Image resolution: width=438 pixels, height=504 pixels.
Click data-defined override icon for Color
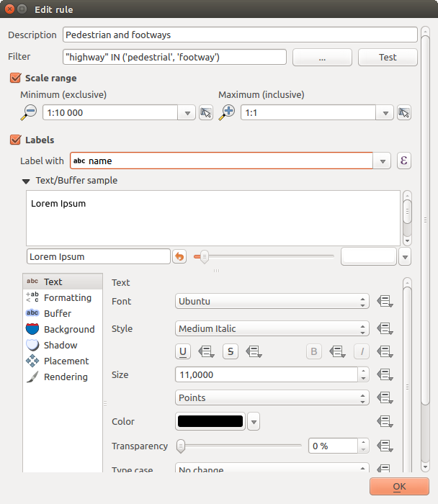point(385,422)
